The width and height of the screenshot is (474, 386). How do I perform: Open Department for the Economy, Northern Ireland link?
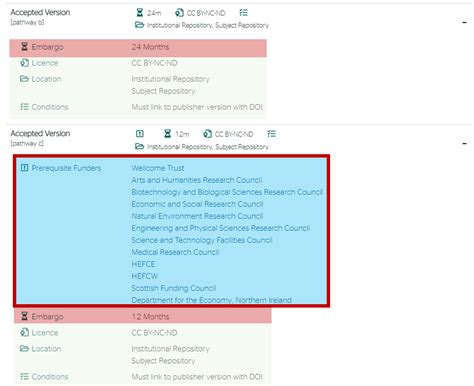coord(211,300)
